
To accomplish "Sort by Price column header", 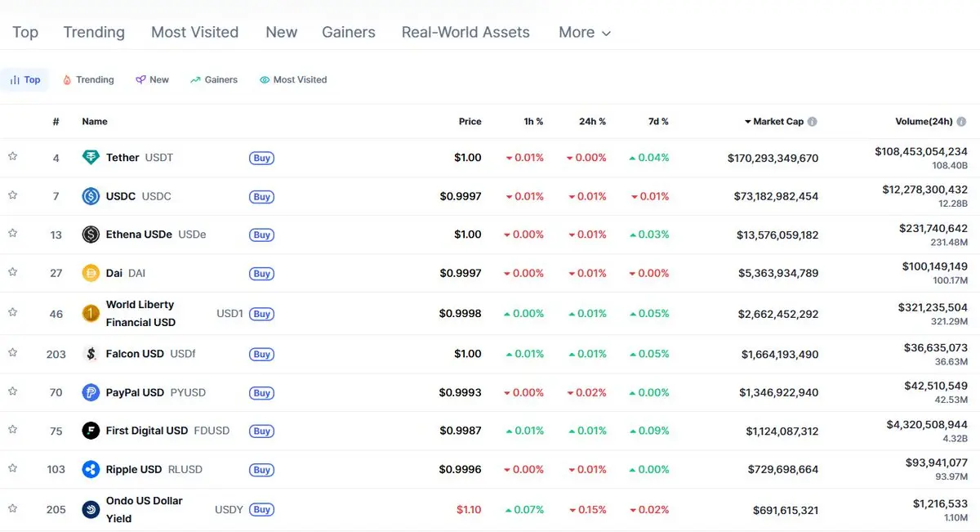I will tap(470, 122).
